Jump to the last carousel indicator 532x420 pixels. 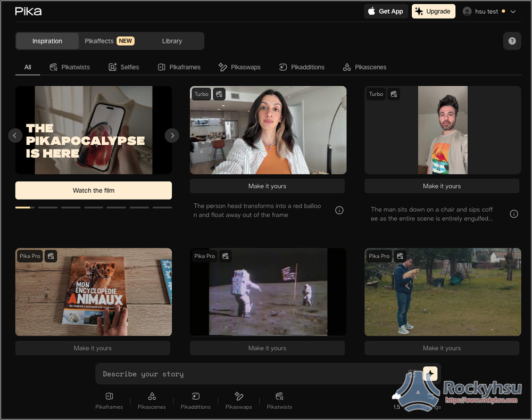pos(162,208)
